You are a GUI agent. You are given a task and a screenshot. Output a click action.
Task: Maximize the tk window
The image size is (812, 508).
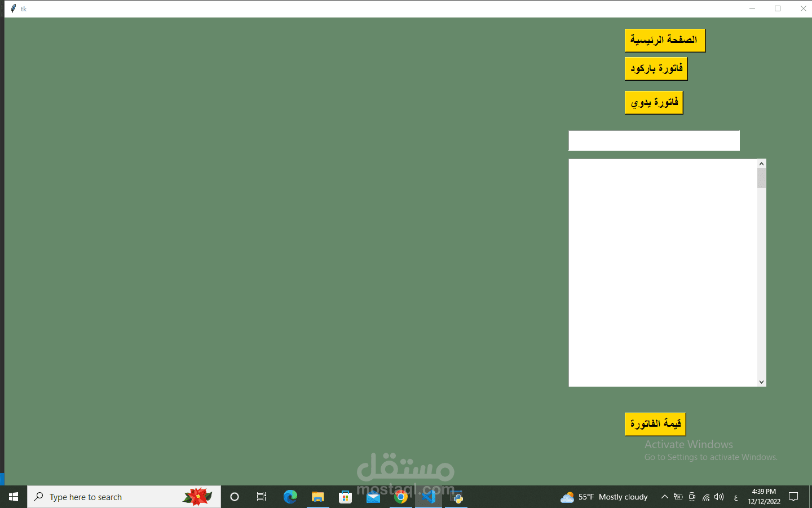pyautogui.click(x=778, y=8)
